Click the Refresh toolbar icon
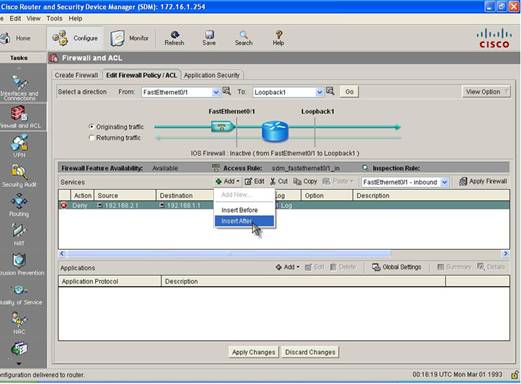 click(x=174, y=38)
